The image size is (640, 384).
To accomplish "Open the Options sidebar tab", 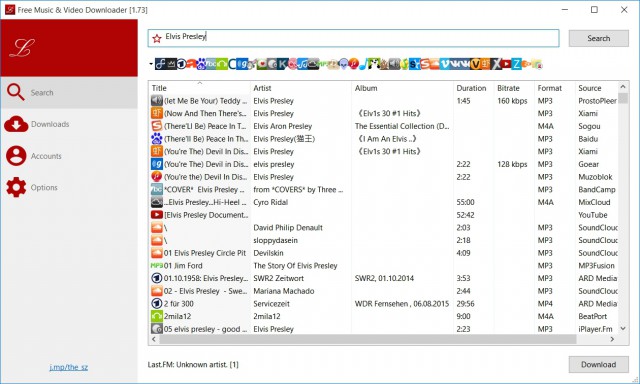I will 69,187.
